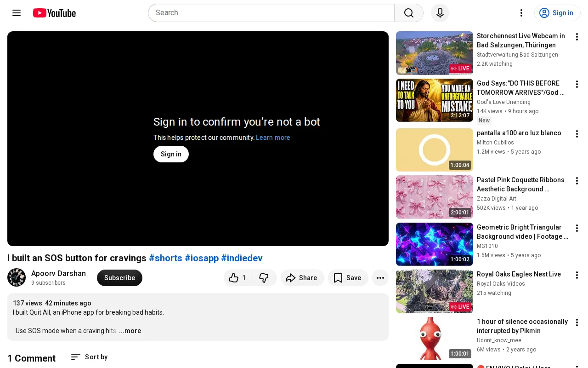This screenshot has width=588, height=368.
Task: Click channel Stadtverwaltung Bad Salzungen
Action: pyautogui.click(x=517, y=55)
